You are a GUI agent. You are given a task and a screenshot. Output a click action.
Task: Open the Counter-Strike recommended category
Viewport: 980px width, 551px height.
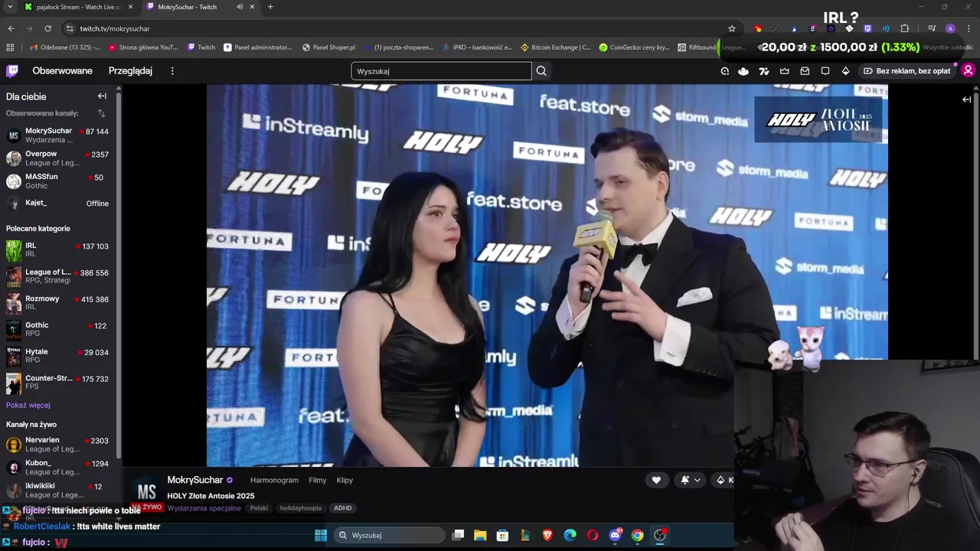click(x=58, y=383)
